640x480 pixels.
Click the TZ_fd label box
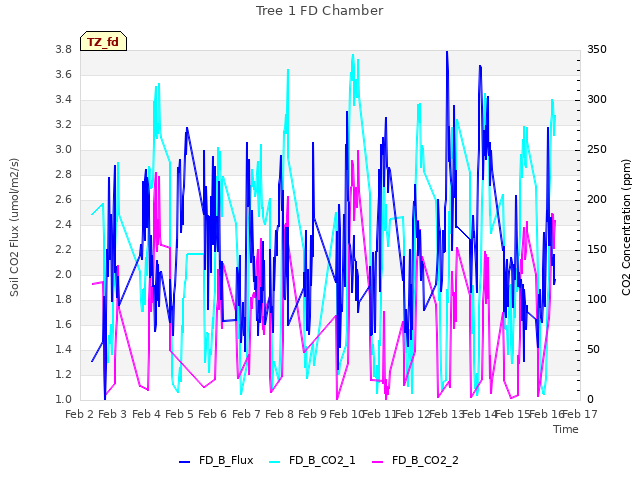[x=103, y=41]
